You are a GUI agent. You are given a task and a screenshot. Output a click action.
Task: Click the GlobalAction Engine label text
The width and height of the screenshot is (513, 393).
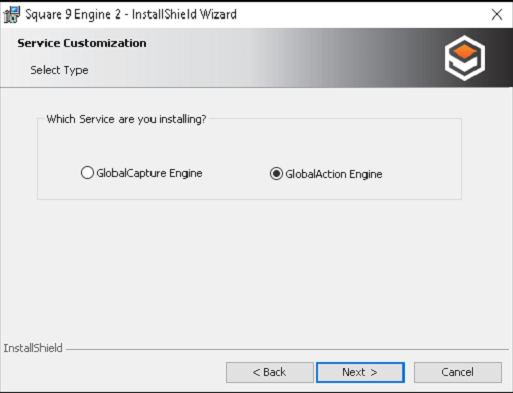pos(334,174)
